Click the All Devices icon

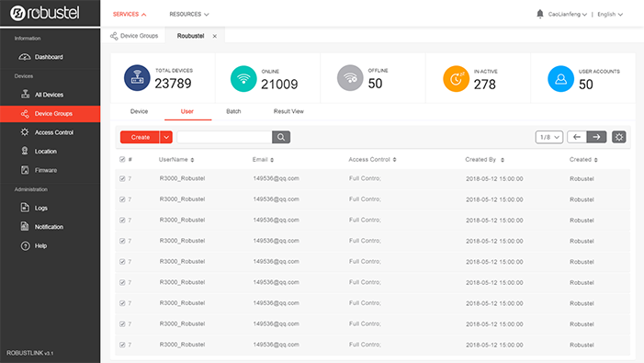(25, 94)
